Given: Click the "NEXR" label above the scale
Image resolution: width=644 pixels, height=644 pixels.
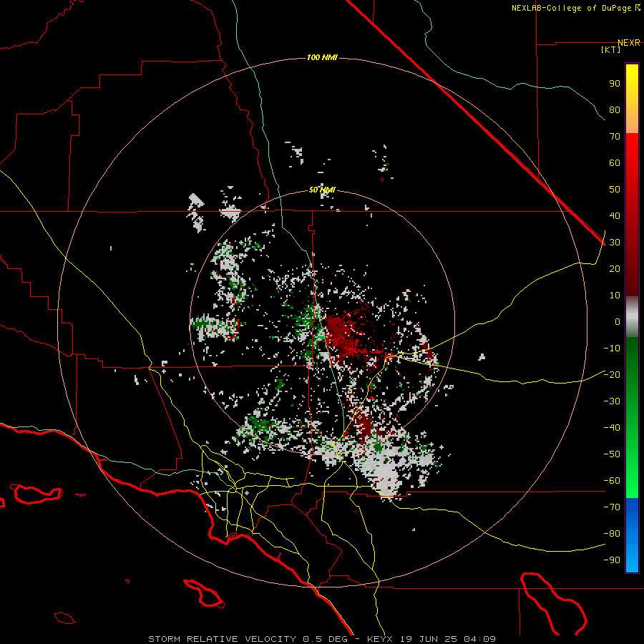Looking at the screenshot, I should point(629,43).
